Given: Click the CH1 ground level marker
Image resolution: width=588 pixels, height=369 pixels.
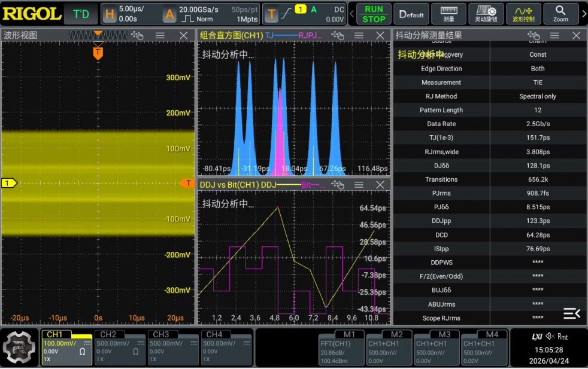Looking at the screenshot, I should click(x=9, y=183).
